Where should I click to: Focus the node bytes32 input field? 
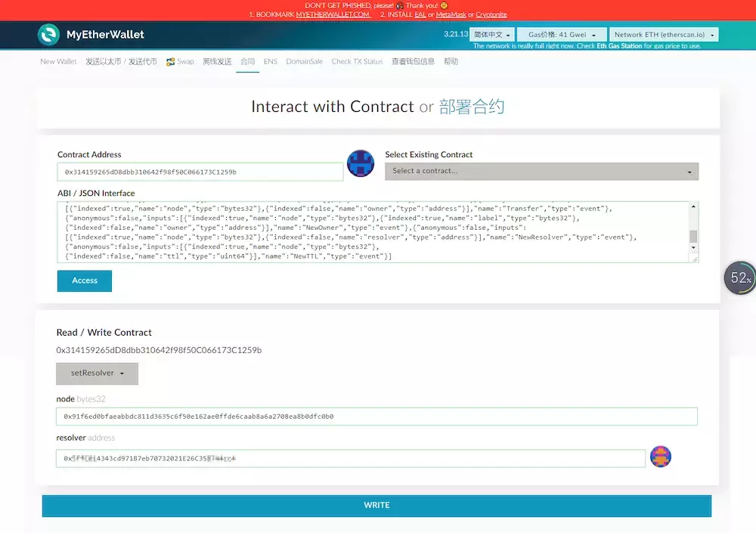[x=376, y=417]
